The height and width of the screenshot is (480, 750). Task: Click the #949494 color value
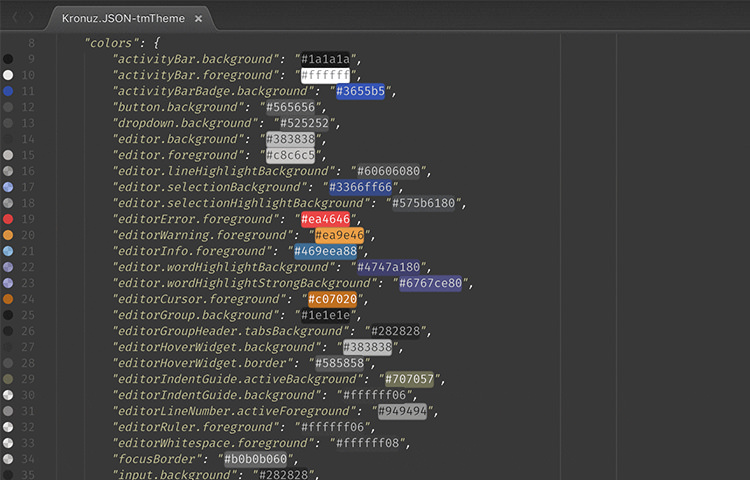[402, 411]
